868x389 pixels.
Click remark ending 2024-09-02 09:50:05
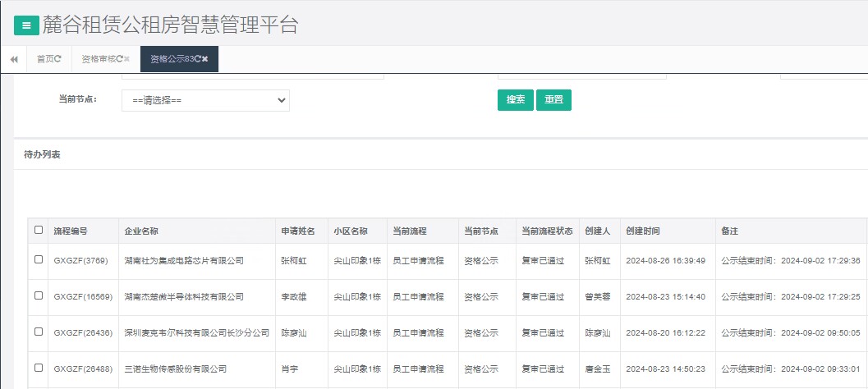[x=791, y=333]
